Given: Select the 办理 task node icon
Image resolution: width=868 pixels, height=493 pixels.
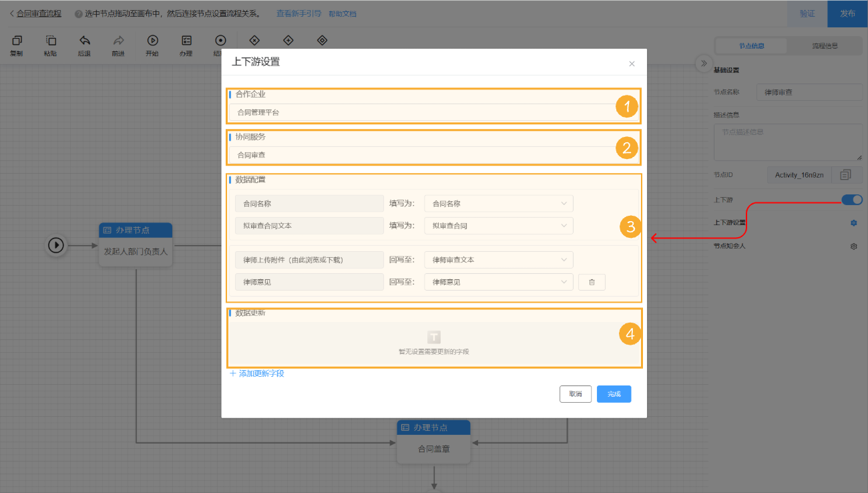Looking at the screenshot, I should 186,40.
